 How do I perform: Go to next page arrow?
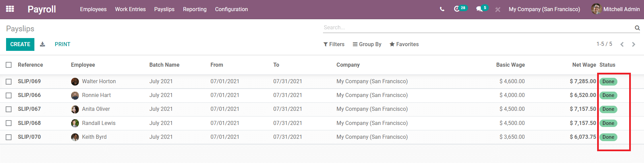pyautogui.click(x=634, y=44)
